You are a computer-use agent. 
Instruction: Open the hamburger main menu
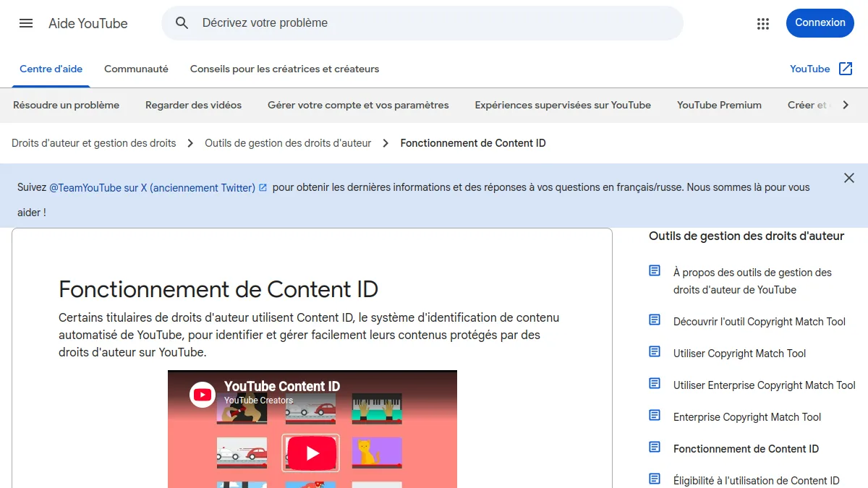coord(26,23)
